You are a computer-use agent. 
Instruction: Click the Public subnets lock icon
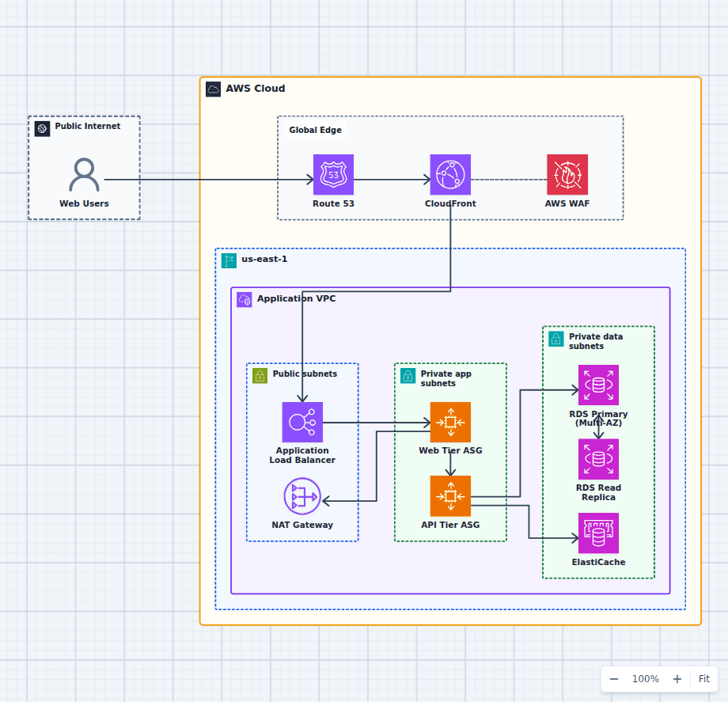coord(260,376)
